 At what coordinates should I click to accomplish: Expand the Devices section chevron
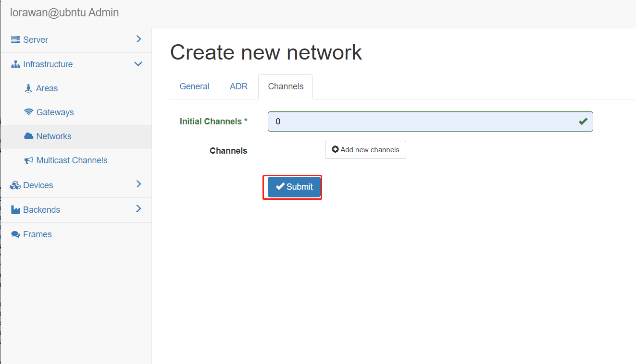pos(138,184)
